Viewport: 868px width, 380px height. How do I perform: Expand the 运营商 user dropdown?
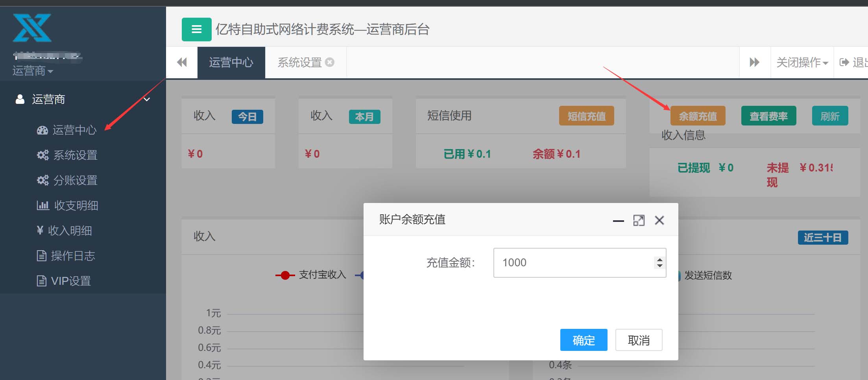tap(33, 71)
